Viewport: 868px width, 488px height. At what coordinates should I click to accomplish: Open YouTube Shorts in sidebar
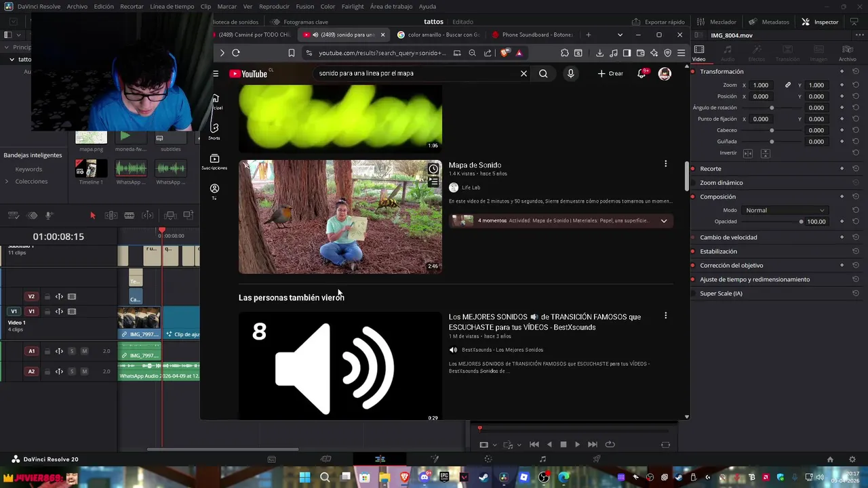coord(214,130)
